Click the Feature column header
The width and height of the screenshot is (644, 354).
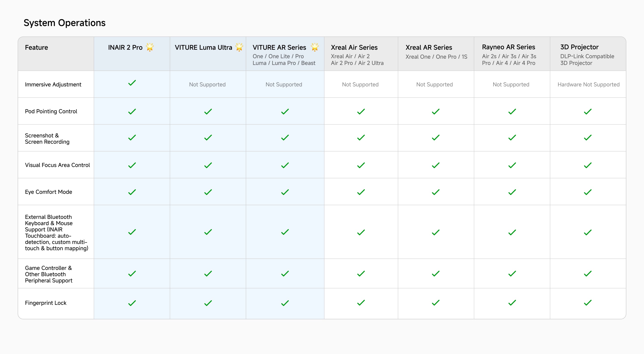click(36, 47)
